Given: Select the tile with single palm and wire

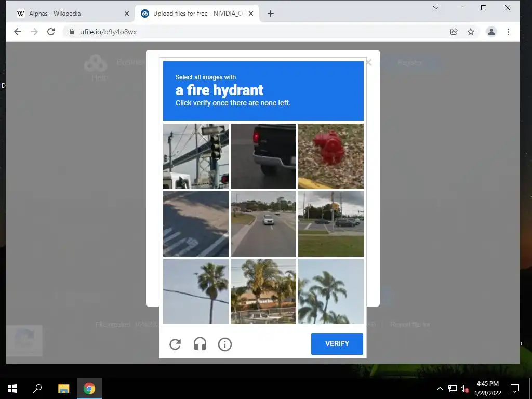Looking at the screenshot, I should tap(196, 291).
